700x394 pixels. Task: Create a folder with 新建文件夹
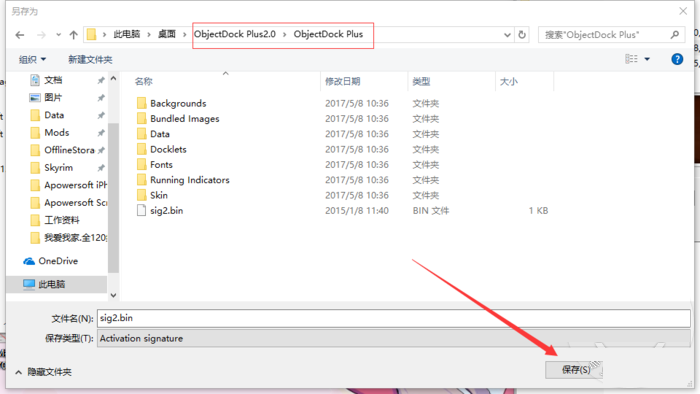pos(90,59)
